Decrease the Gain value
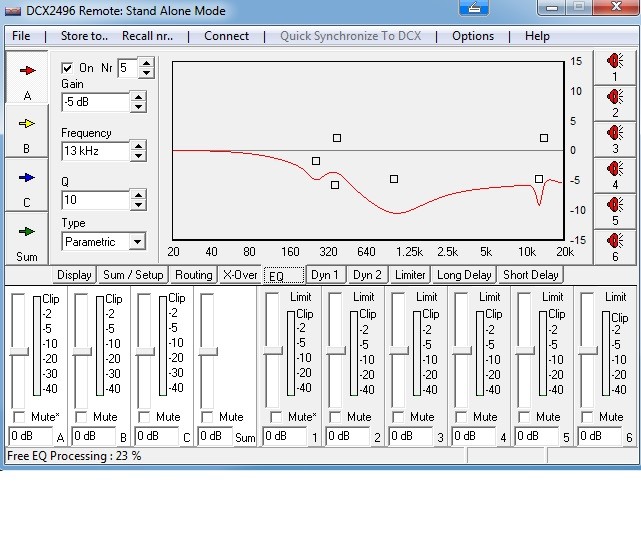641x558 pixels. pos(139,107)
